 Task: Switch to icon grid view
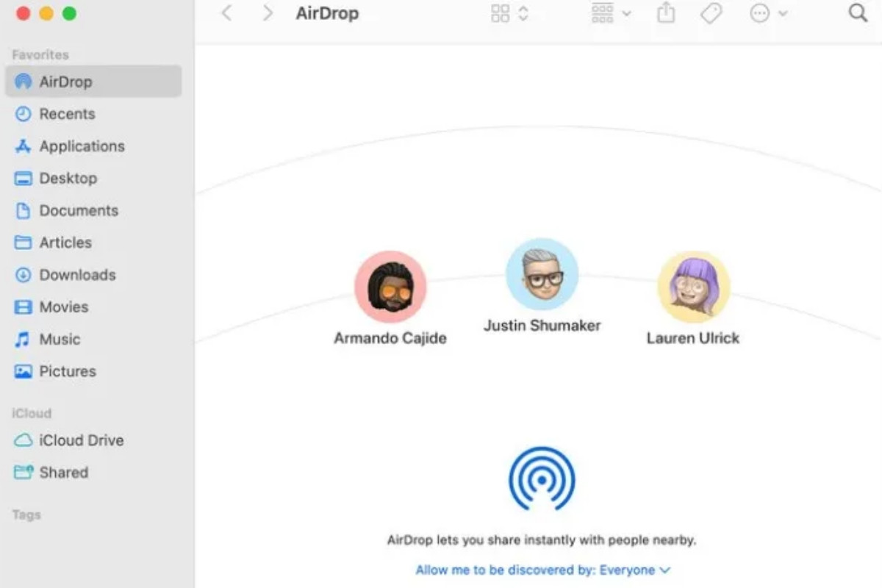point(501,13)
